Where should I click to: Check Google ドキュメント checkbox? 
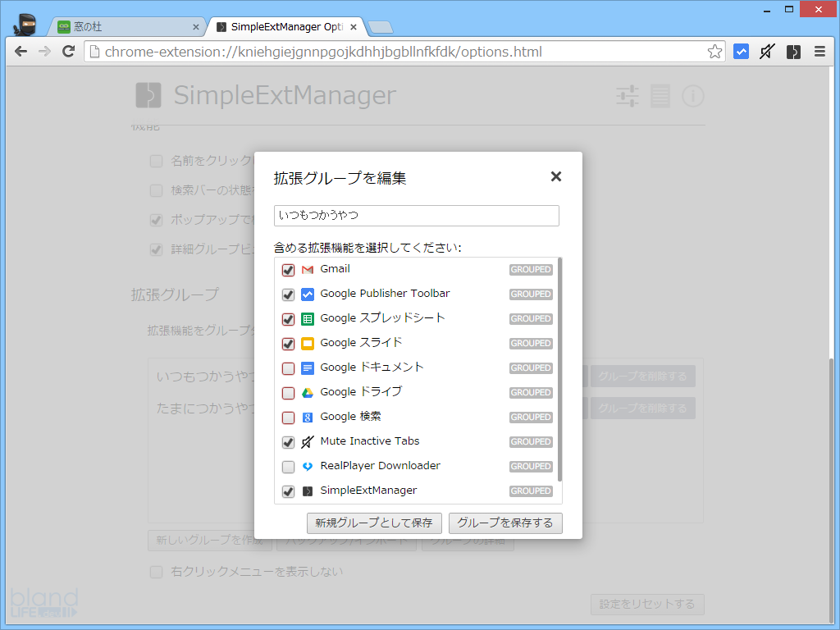tap(288, 368)
